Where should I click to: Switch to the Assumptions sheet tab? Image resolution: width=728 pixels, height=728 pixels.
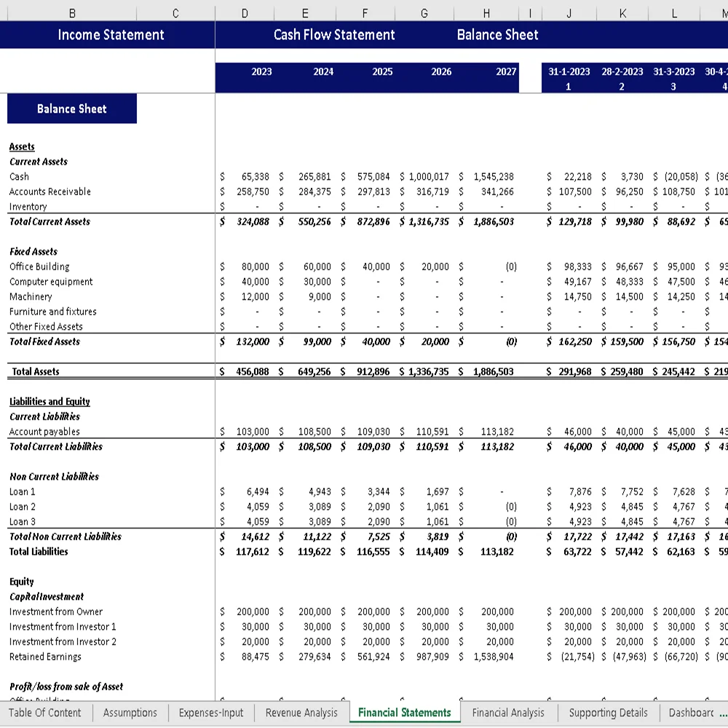(130, 713)
